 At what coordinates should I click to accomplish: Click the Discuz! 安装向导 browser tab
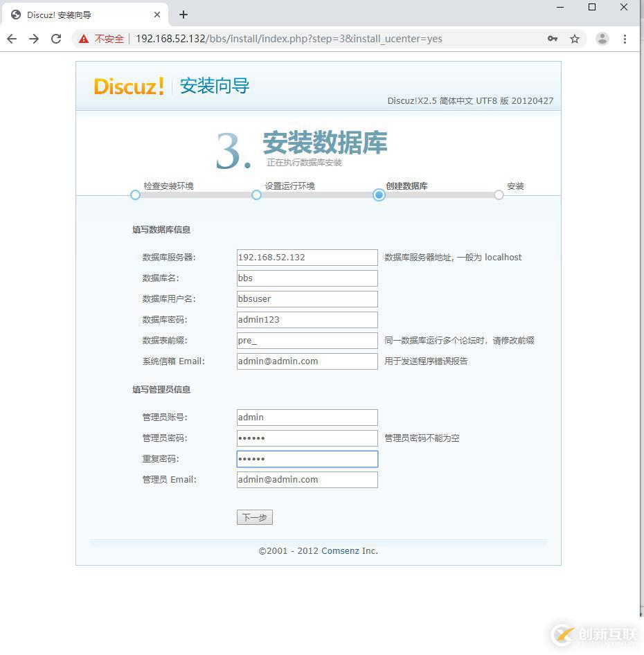pyautogui.click(x=76, y=14)
